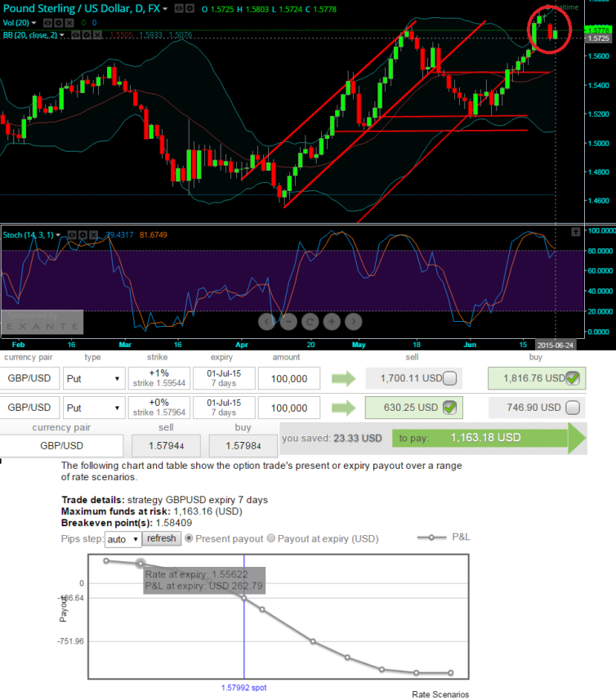Click amount 100,000 field in the +1% row

[289, 378]
